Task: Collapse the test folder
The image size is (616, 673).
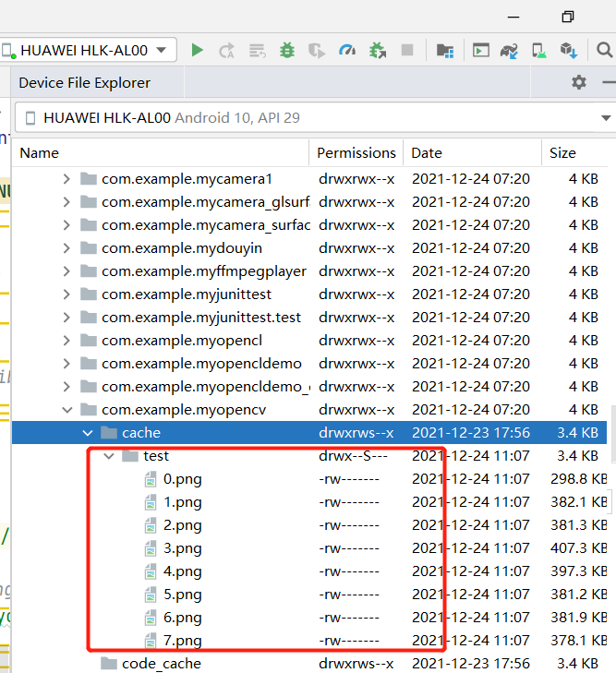Action: tap(109, 456)
